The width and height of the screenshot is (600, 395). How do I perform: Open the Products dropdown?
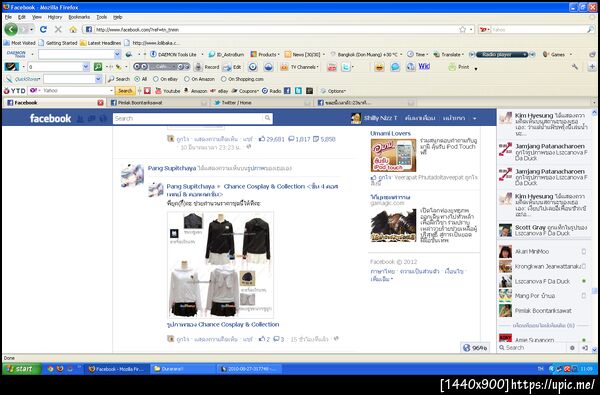tap(265, 54)
